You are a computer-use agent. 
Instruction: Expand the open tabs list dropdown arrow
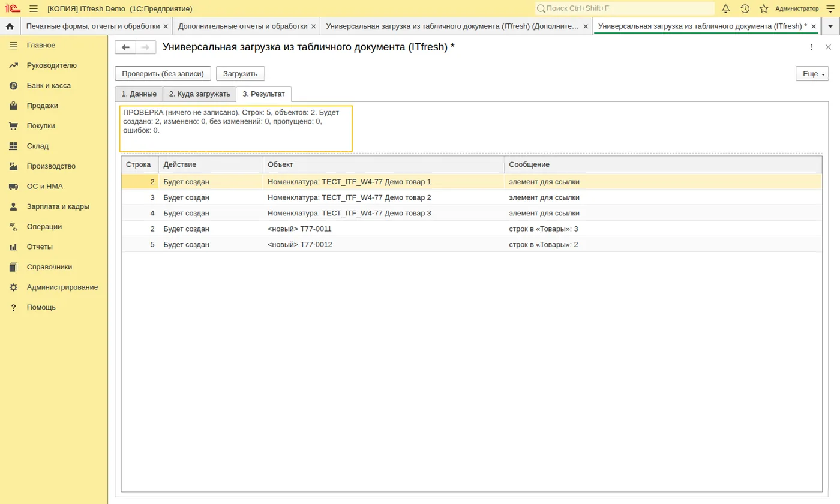(x=830, y=26)
